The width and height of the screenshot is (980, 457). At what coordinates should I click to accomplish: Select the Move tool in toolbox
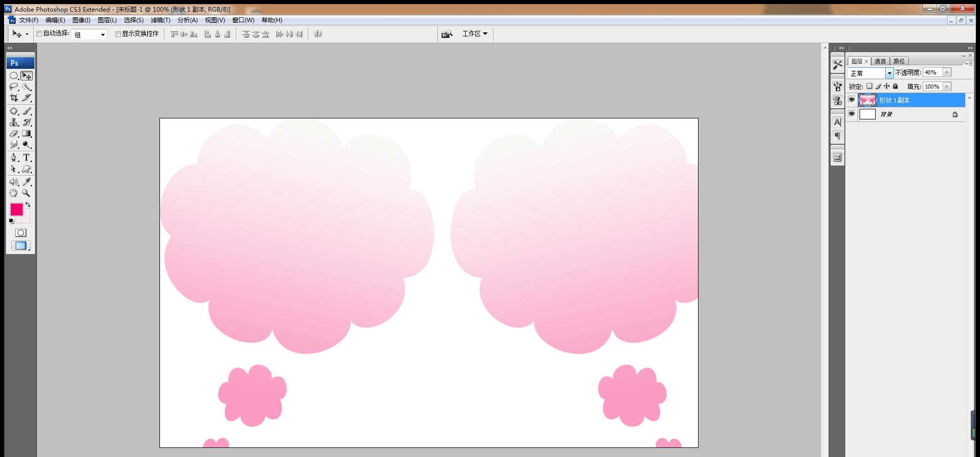pos(27,76)
